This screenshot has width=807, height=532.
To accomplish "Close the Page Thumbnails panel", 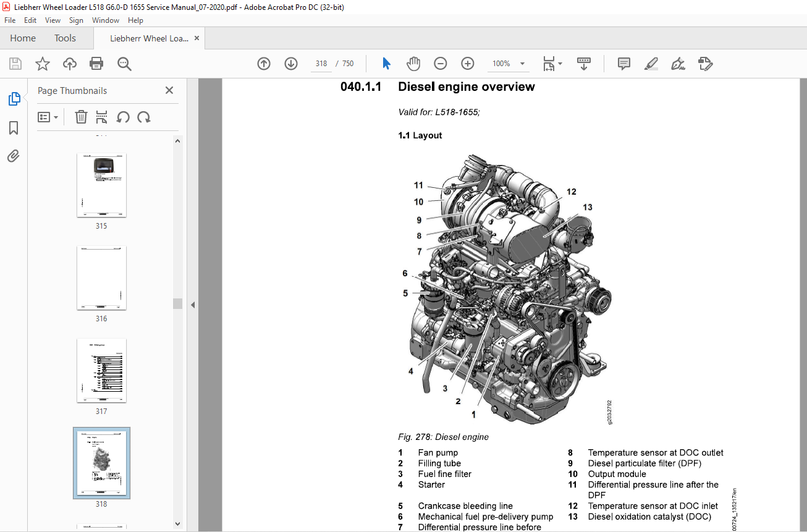I will [169, 90].
